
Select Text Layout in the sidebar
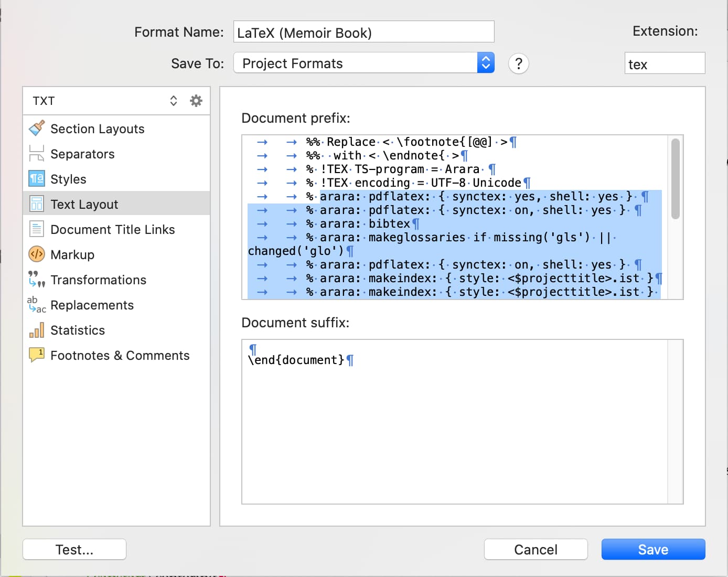point(84,204)
